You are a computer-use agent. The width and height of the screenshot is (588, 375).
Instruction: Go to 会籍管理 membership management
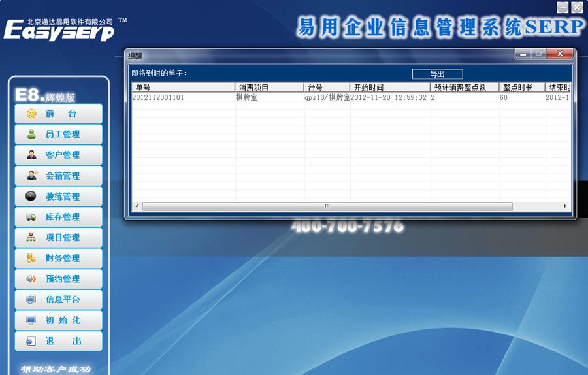[x=59, y=176]
